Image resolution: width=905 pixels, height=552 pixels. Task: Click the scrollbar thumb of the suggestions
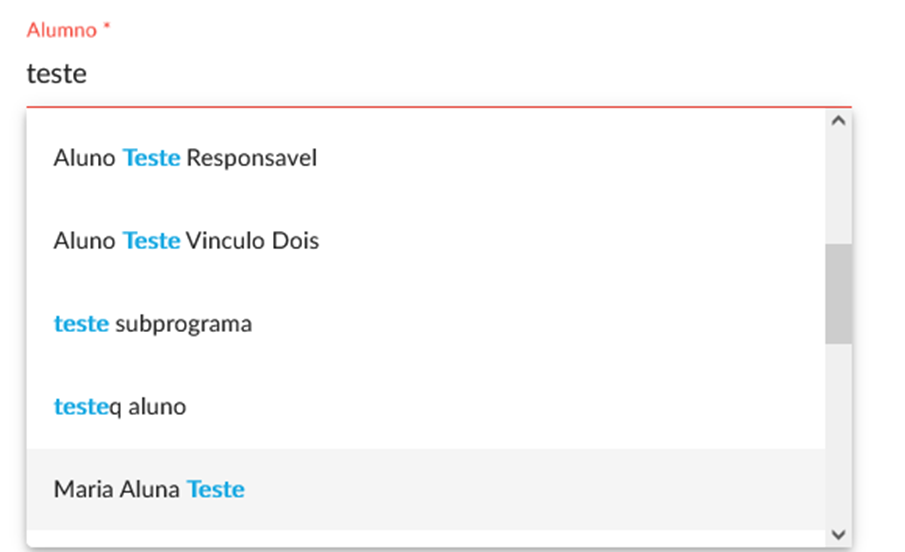838,294
